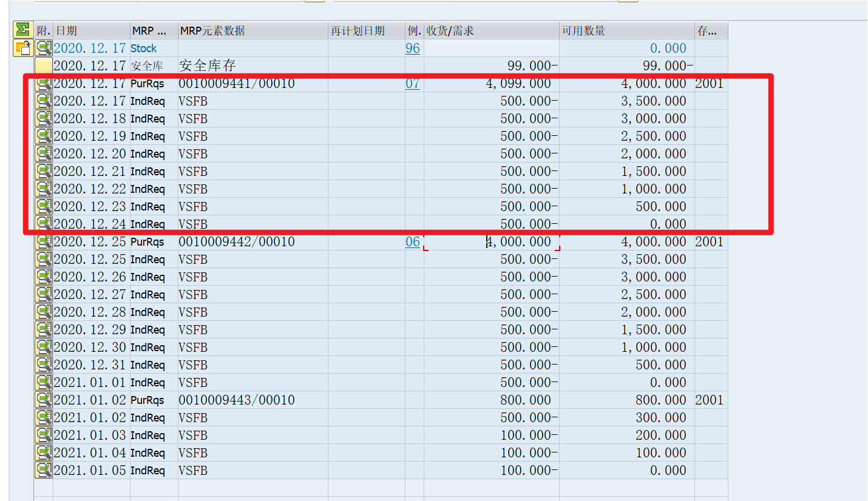Open detail icon on the 2021.01.05 IndReq row
The width and height of the screenshot is (868, 501).
point(42,469)
